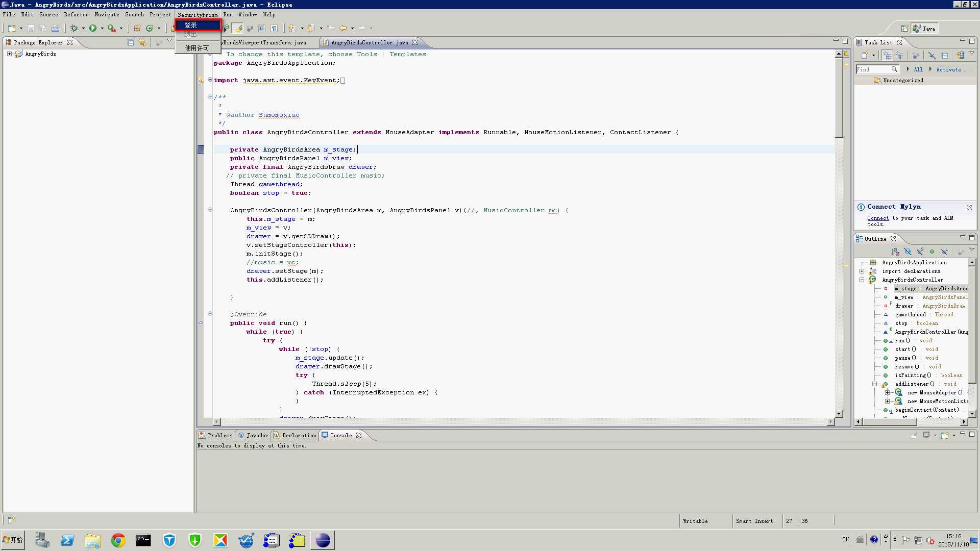Toggle Block Selection Mode icon
This screenshot has width=980, height=551.
[x=262, y=29]
